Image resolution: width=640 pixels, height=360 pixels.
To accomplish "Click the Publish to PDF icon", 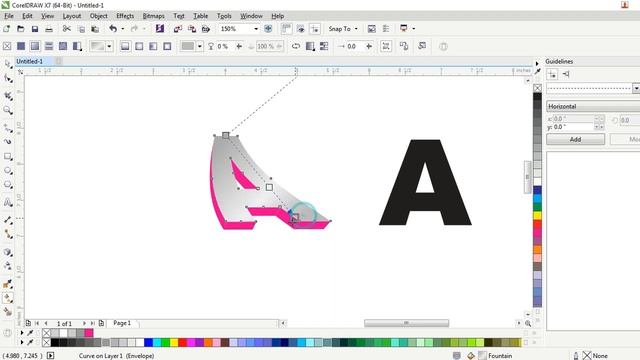I will point(206,29).
